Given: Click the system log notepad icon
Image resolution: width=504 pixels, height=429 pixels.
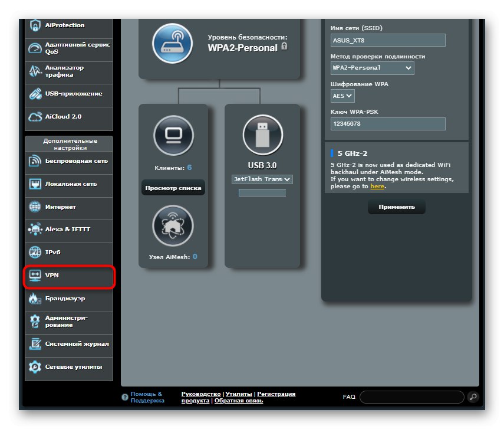Looking at the screenshot, I should click(35, 343).
